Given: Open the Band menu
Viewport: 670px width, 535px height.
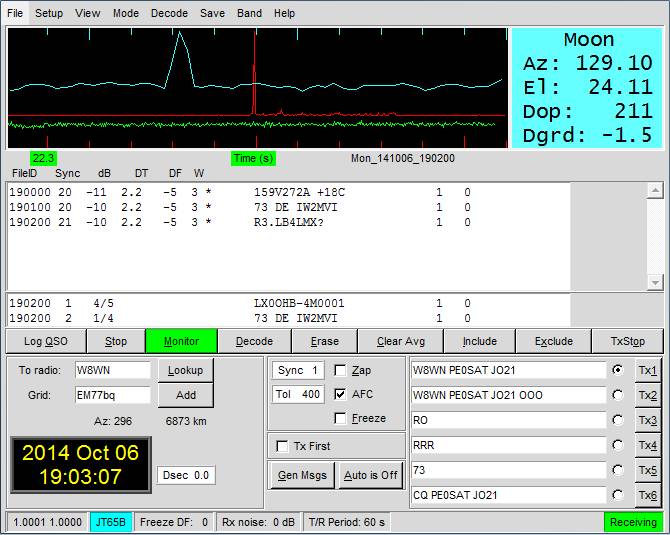Looking at the screenshot, I should tap(250, 13).
